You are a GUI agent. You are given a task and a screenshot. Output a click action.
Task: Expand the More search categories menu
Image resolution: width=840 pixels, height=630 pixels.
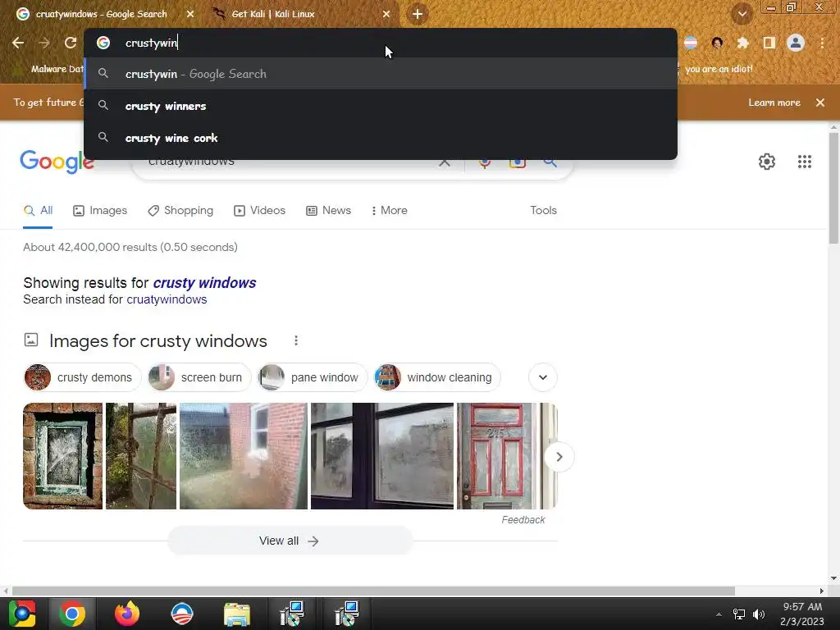390,211
